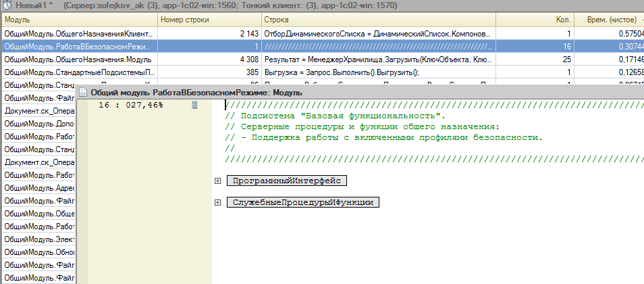The width and height of the screenshot is (644, 284).
Task: Click time value 0,17146
Action: 609,60
